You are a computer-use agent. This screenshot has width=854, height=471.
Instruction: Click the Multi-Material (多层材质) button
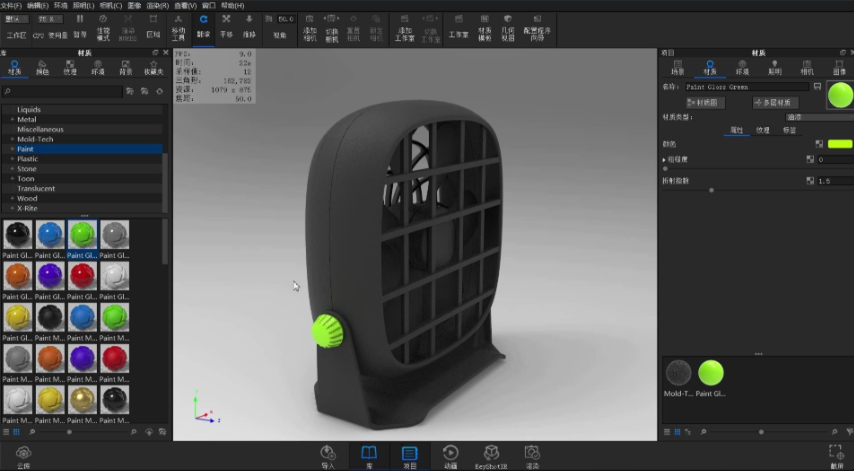[x=776, y=102]
